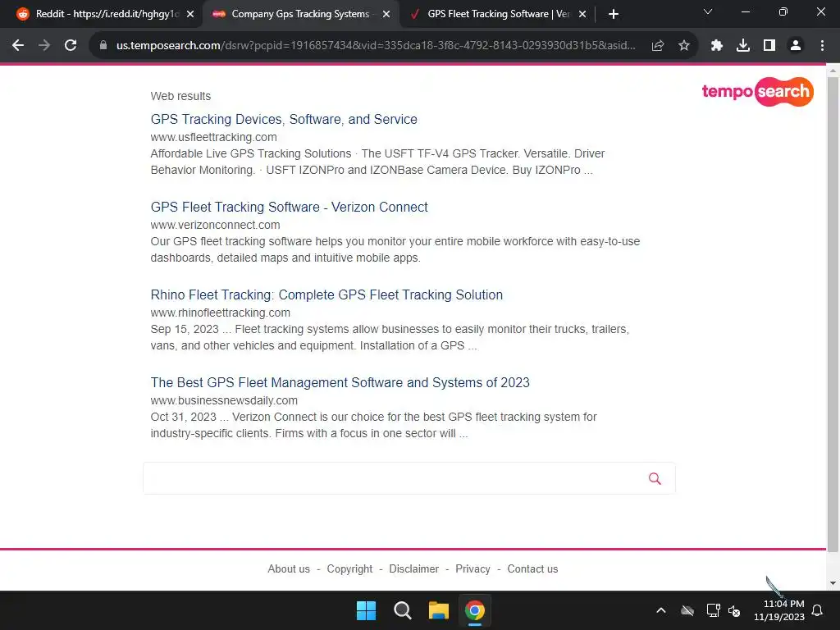
Task: Click www.verizonconnect.com URL text
Action: pos(216,226)
